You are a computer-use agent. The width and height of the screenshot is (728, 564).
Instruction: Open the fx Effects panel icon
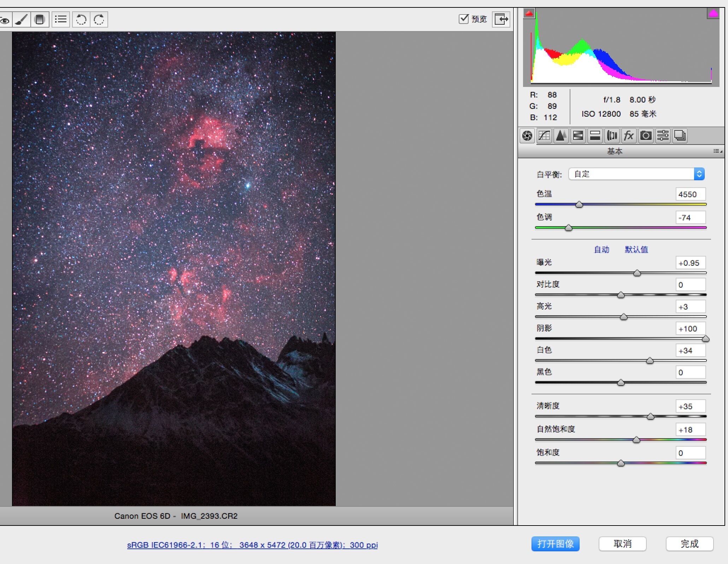click(x=629, y=136)
